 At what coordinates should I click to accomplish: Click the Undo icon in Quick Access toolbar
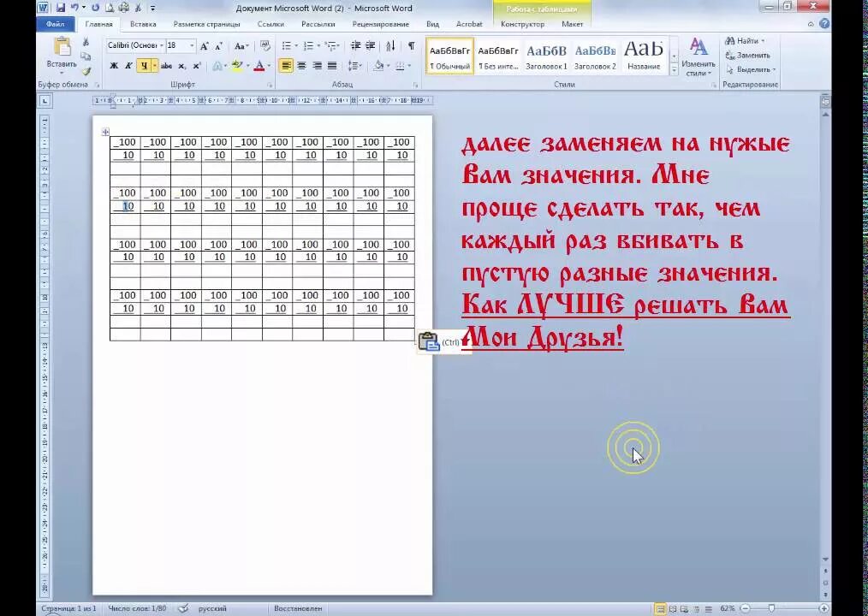[74, 8]
